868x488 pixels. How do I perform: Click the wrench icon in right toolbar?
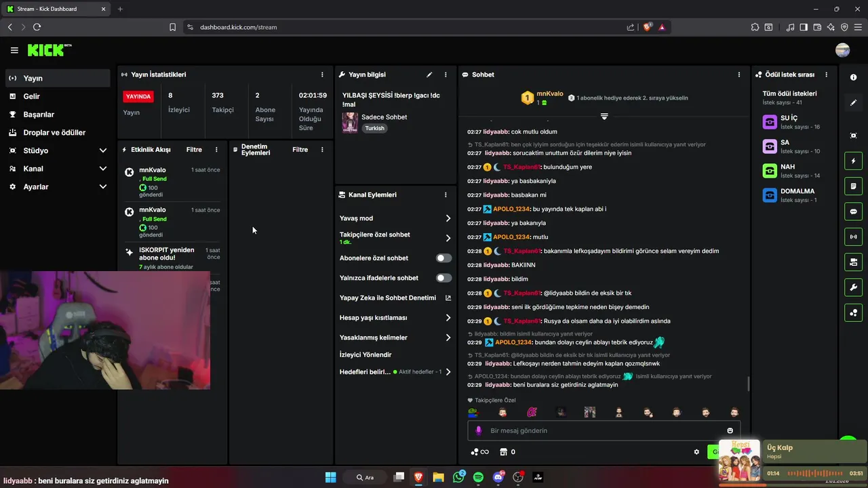853,287
